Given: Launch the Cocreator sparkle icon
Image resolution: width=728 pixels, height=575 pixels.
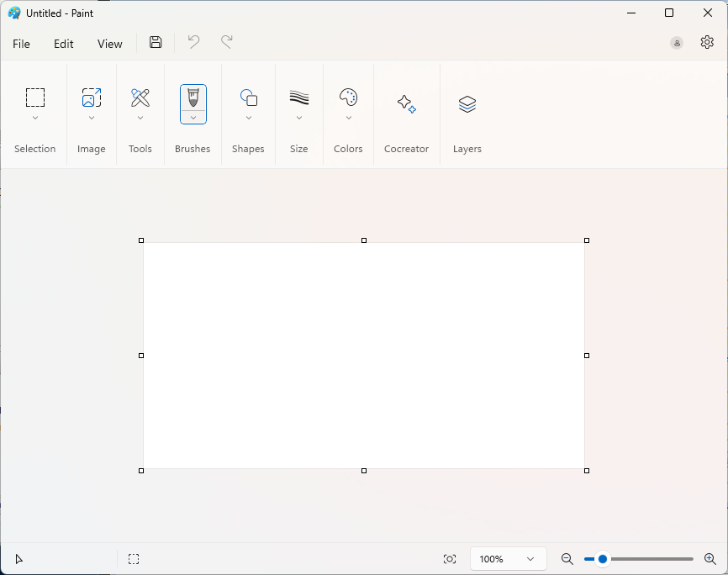Looking at the screenshot, I should [406, 104].
